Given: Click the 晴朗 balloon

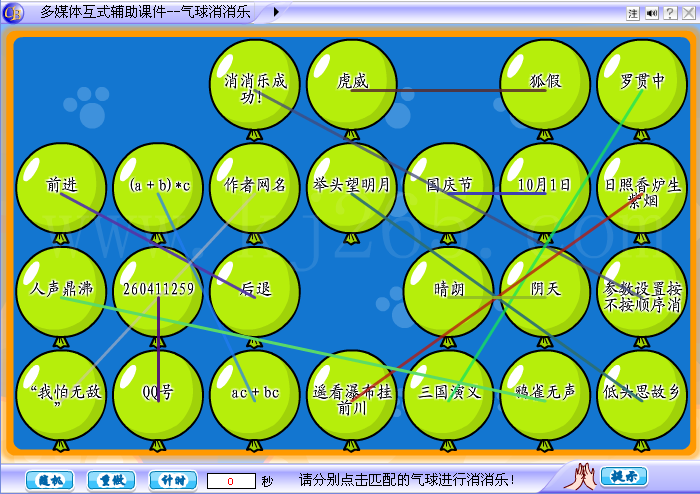Looking at the screenshot, I should pos(448,291).
